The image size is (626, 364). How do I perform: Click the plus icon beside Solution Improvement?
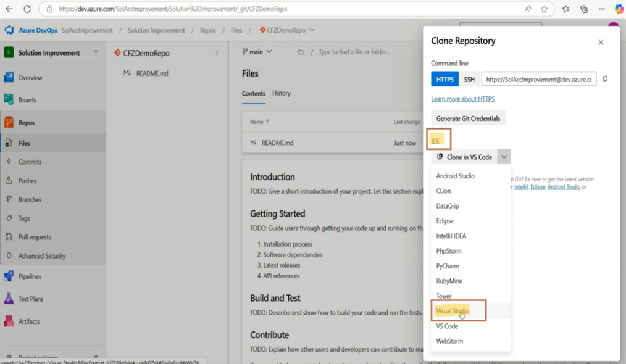(x=96, y=52)
